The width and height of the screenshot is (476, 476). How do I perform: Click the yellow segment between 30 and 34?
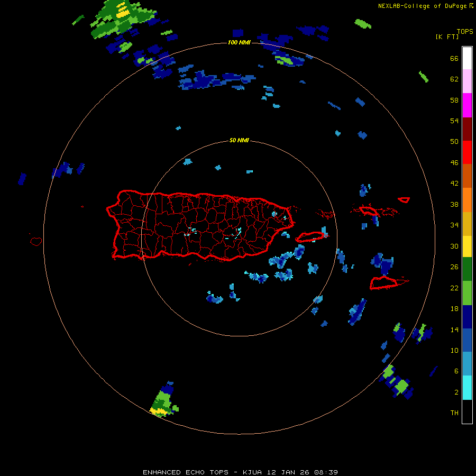(467, 246)
